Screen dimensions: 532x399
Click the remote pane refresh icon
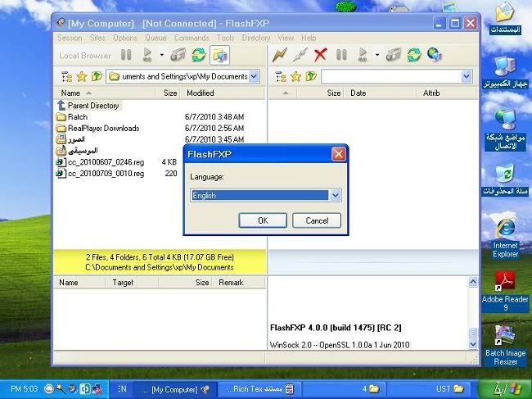coord(414,55)
